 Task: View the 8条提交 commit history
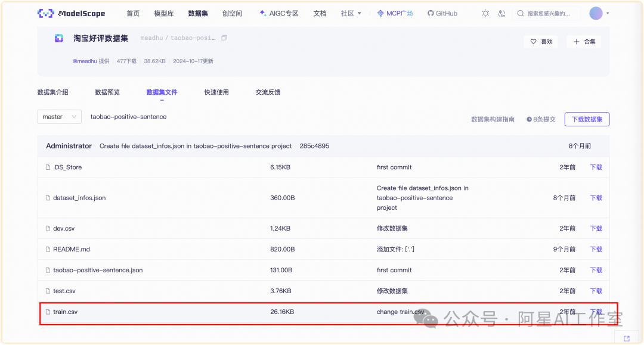point(541,119)
